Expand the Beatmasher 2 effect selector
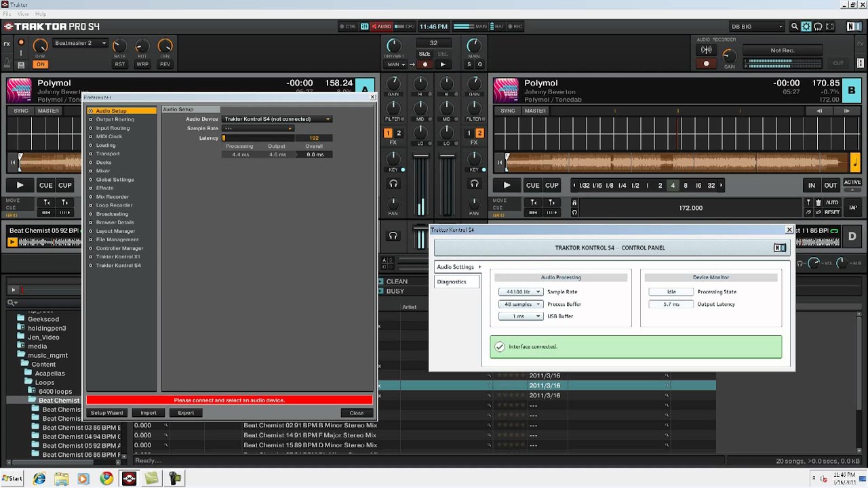This screenshot has height=488, width=868. click(80, 43)
